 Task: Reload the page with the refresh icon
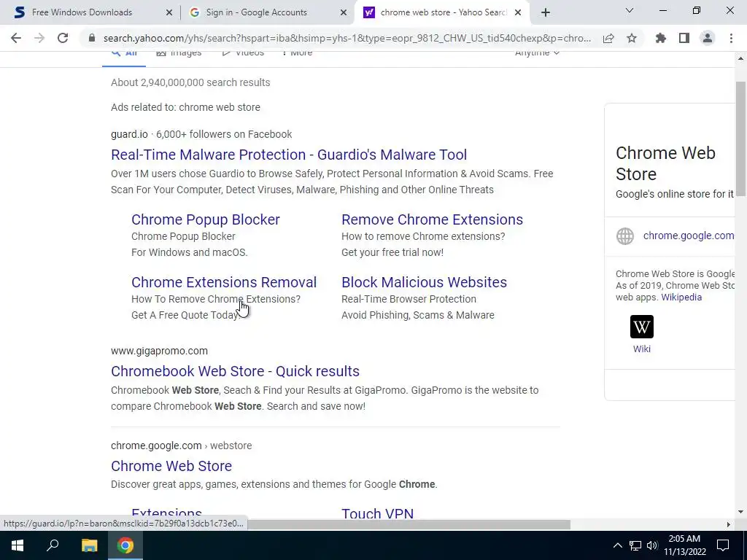63,38
